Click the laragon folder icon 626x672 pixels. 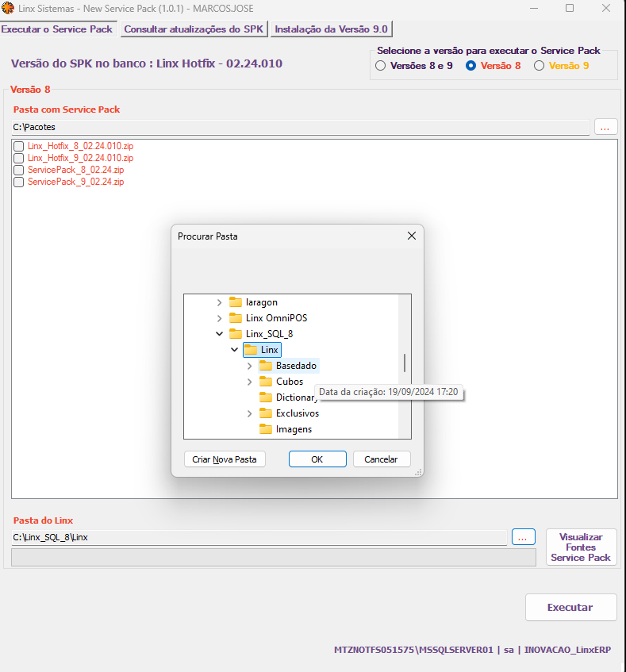point(235,302)
